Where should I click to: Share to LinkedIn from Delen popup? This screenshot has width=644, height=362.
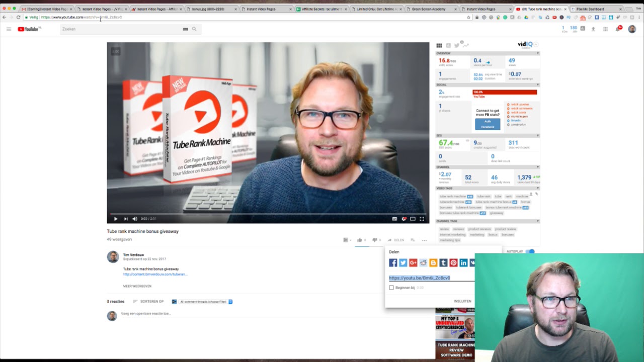(463, 262)
